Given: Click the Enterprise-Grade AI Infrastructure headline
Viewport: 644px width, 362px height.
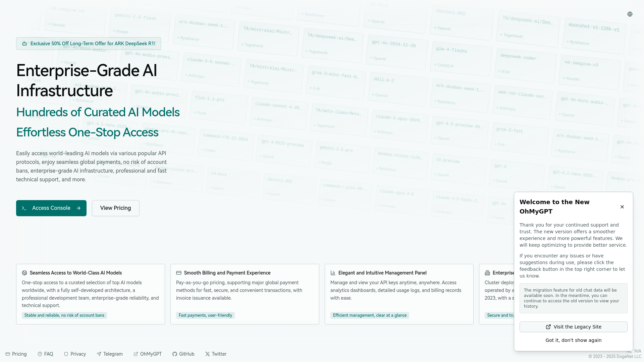Looking at the screenshot, I should point(87,80).
